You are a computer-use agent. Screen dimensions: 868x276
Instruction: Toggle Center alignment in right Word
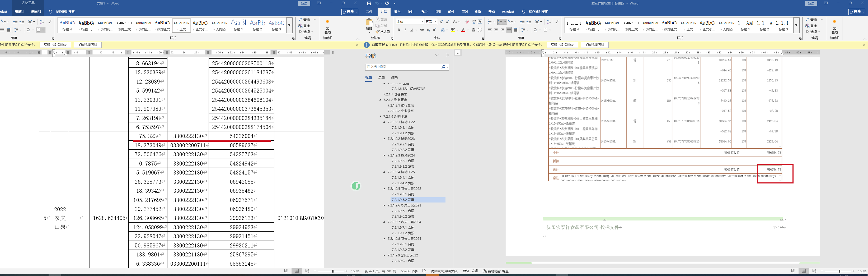(496, 30)
